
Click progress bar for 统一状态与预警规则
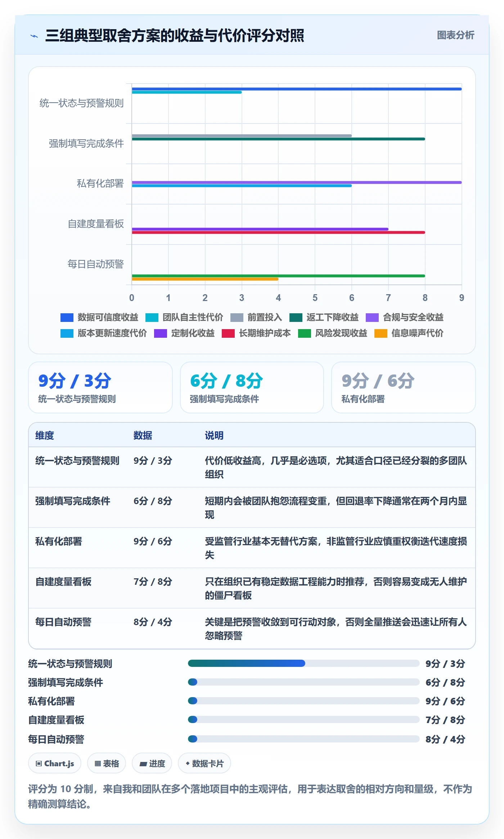pos(303,663)
